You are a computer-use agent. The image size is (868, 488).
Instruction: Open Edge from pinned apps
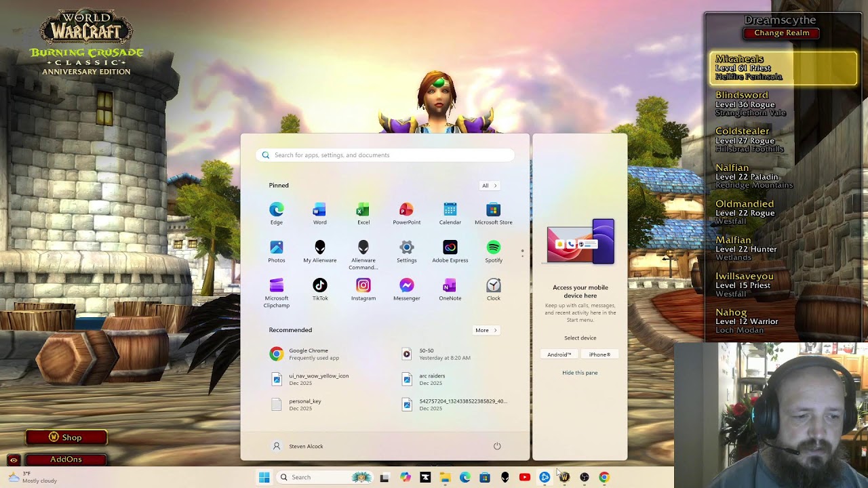point(277,213)
